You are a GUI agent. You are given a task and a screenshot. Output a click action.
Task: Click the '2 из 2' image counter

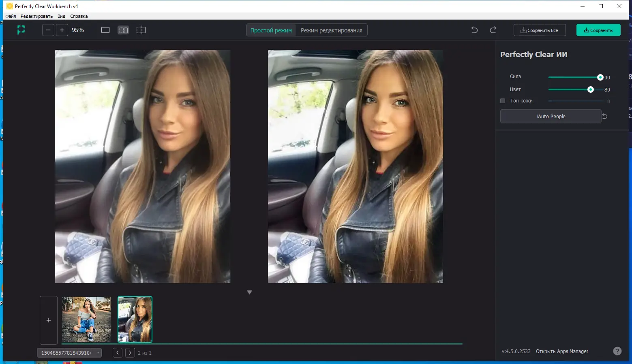click(145, 353)
